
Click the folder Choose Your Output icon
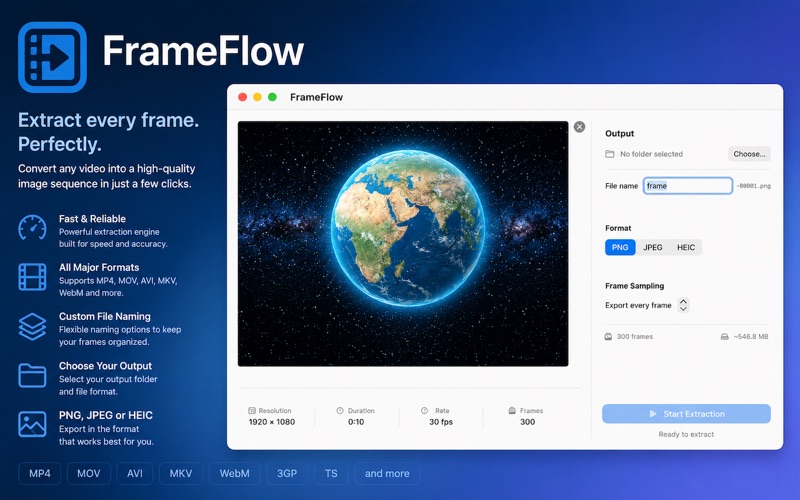coord(32,376)
